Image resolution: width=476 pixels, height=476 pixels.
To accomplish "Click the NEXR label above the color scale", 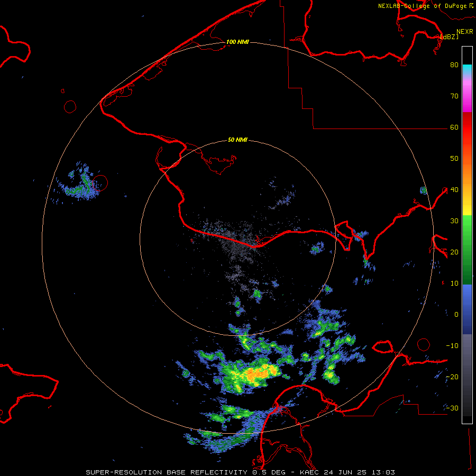I will tap(465, 32).
